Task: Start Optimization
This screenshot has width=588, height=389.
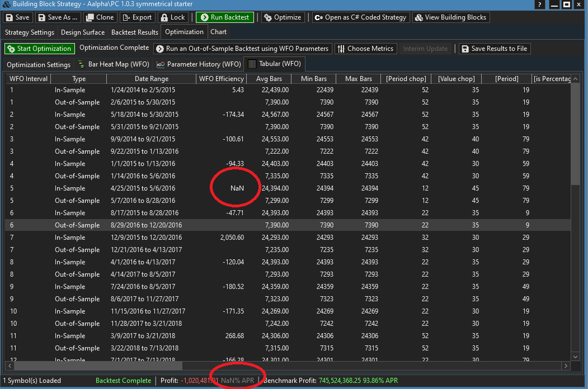Action: tap(39, 49)
